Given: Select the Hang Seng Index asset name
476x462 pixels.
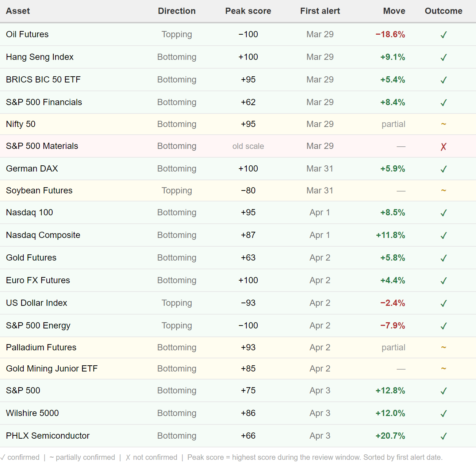Looking at the screenshot, I should [40, 57].
